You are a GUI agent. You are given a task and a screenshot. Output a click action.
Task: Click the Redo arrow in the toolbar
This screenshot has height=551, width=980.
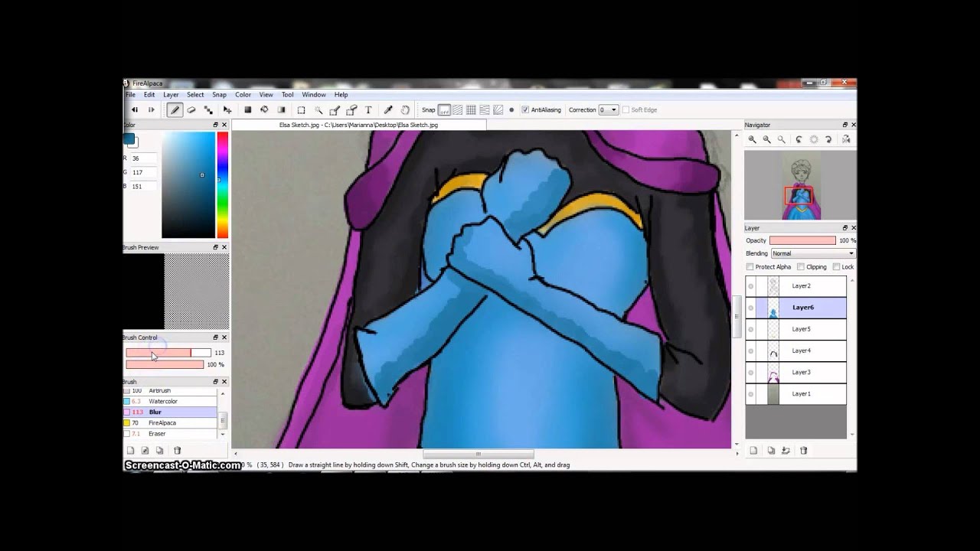[x=151, y=109]
